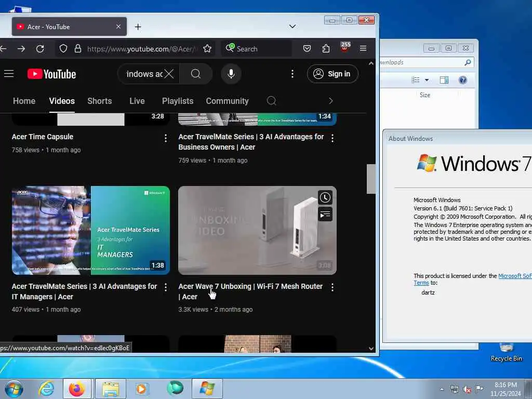Show hidden tray icons arrow
532x399 pixels.
(x=442, y=389)
